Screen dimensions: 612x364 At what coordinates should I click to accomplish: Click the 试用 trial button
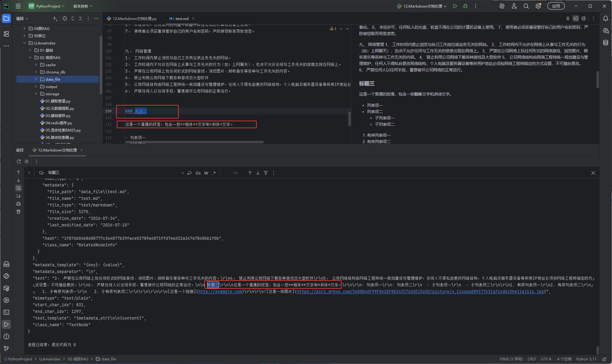(556, 6)
